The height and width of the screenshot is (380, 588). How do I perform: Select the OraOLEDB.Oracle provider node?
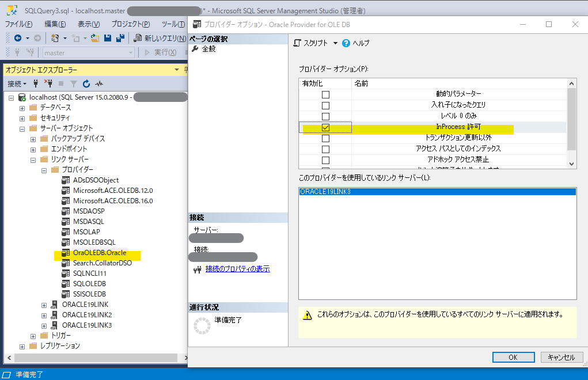99,253
